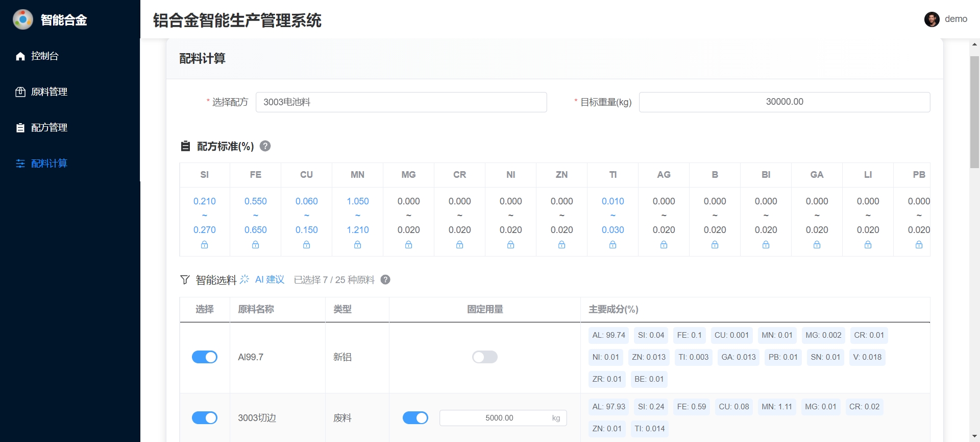The height and width of the screenshot is (442, 980).
Task: Click the 目标重量(kg) input field
Action: [785, 102]
